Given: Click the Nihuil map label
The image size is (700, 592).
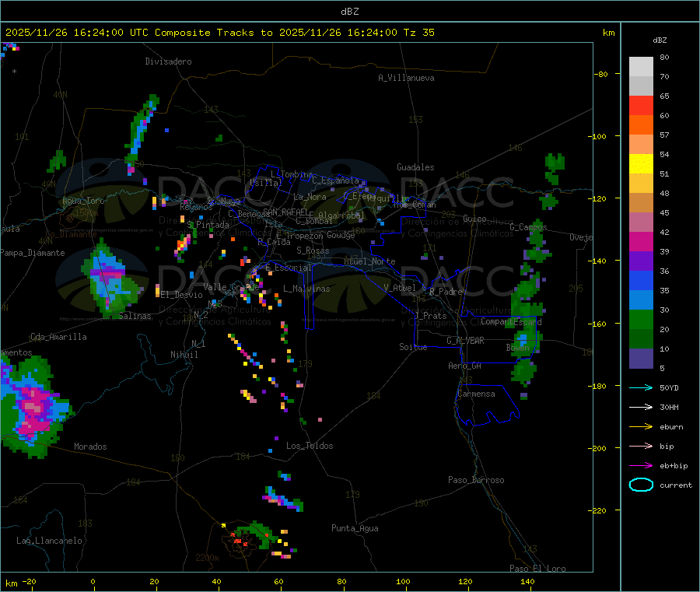Looking at the screenshot, I should point(184,355).
